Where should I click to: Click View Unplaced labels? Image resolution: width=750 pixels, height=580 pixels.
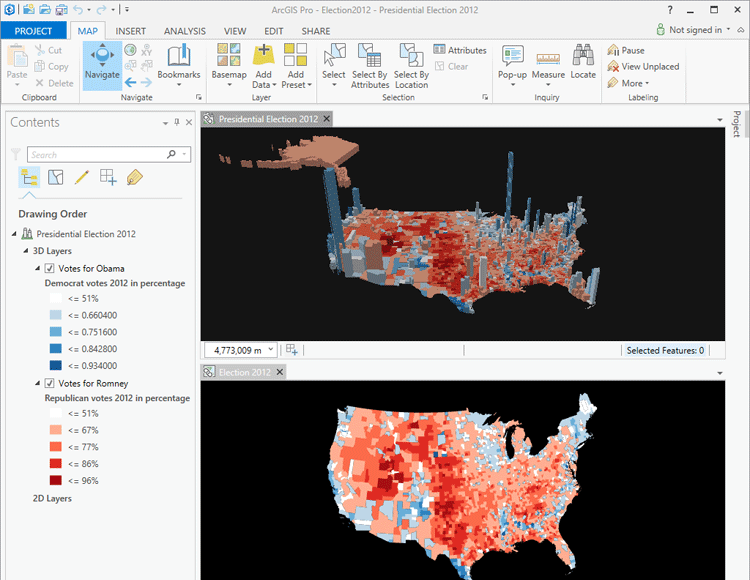tap(643, 66)
